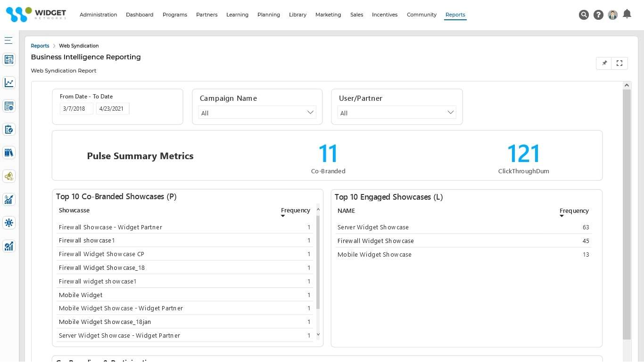Switch to the Incentives menu
Image resolution: width=644 pixels, height=364 pixels.
pyautogui.click(x=385, y=15)
